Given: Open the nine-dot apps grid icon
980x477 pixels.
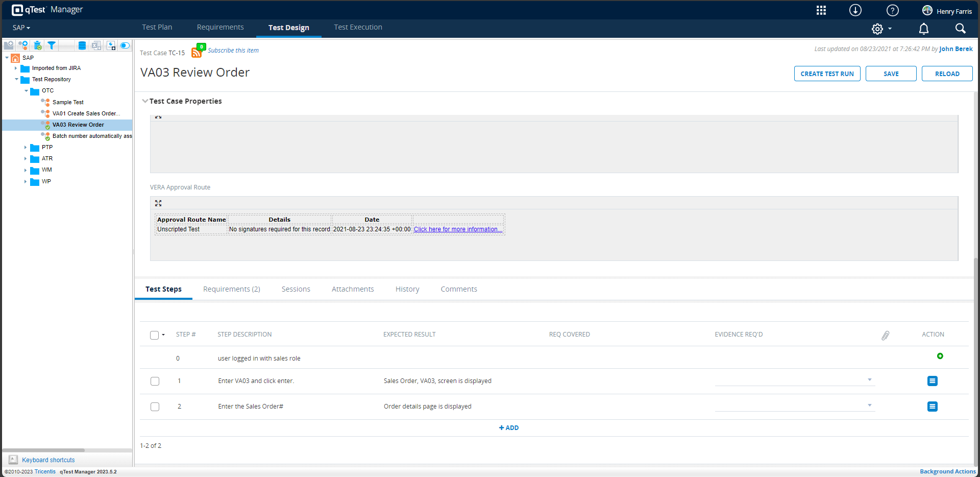Looking at the screenshot, I should point(821,10).
